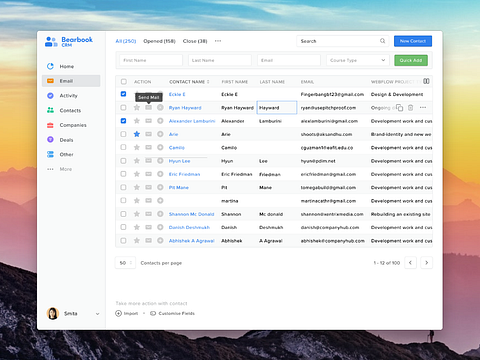The image size is (480, 360).
Task: Change the 50 contacts per page selector
Action: tap(126, 263)
